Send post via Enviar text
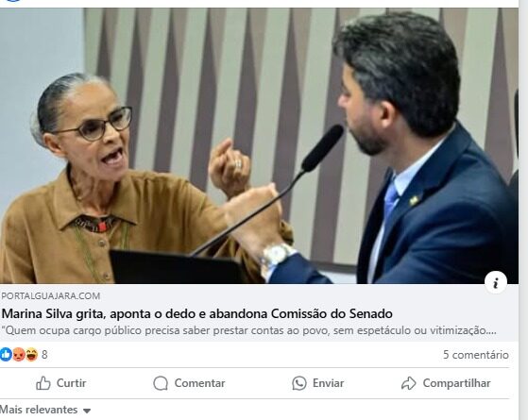The width and height of the screenshot is (528, 420). (328, 383)
